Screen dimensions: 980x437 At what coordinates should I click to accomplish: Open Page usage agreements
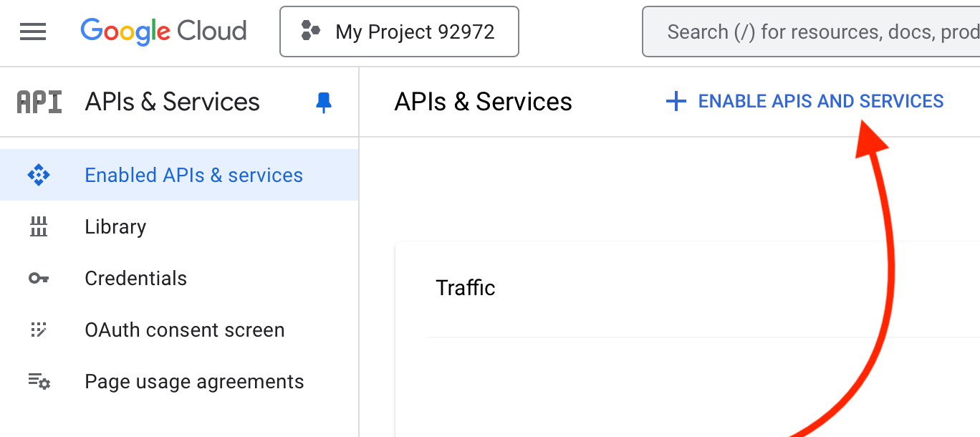[194, 381]
